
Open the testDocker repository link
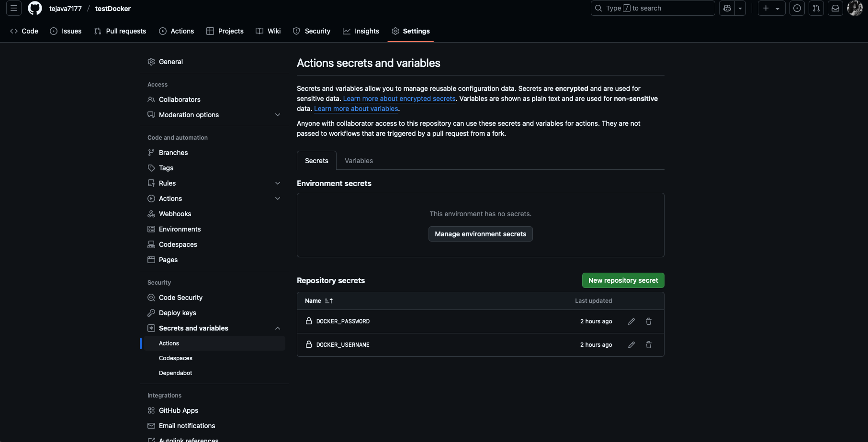(x=113, y=9)
